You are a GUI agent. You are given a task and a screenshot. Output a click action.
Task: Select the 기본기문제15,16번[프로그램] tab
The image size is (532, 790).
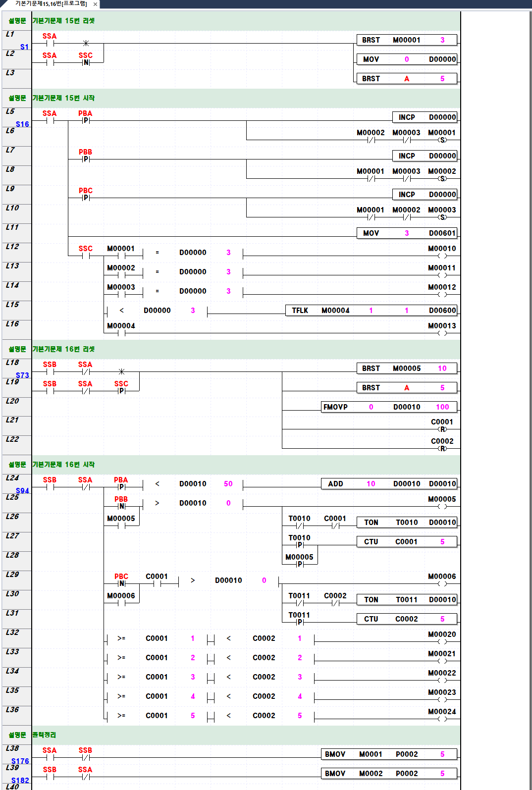click(51, 4)
